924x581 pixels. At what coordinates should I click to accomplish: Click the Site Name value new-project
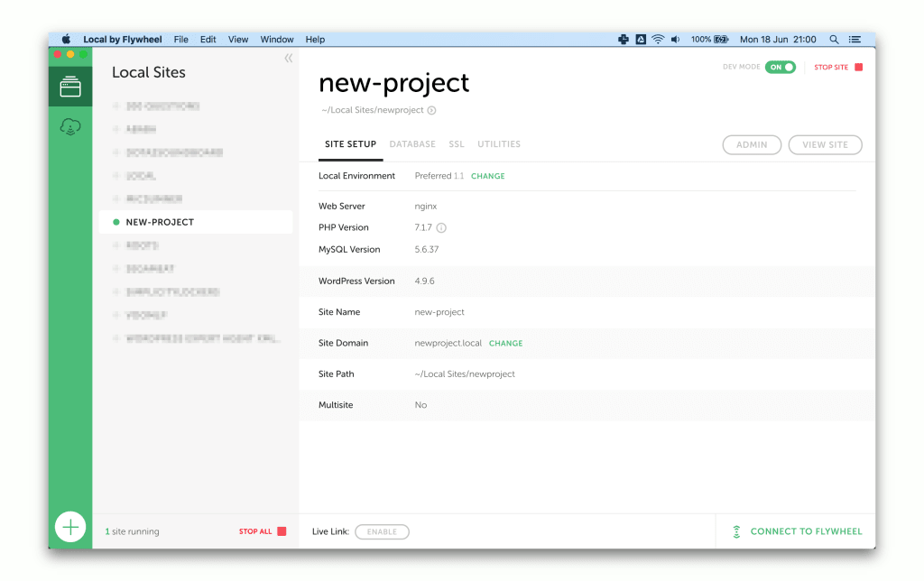tap(439, 312)
